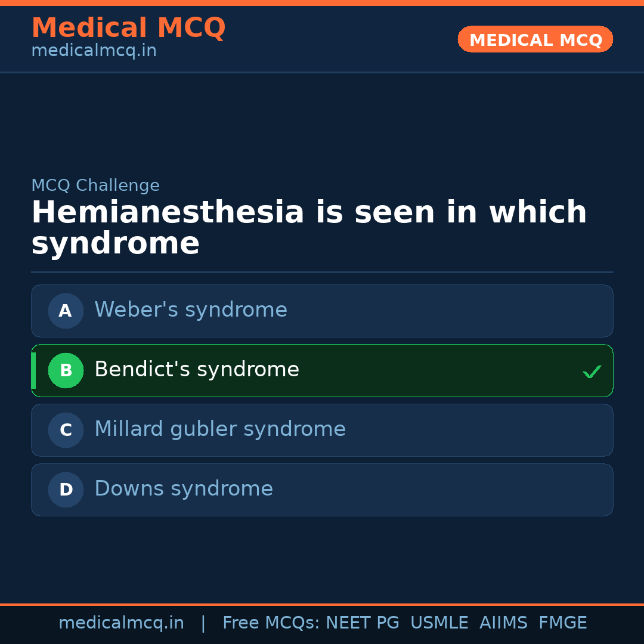
Task: Select the Bendict's syndrome answer
Action: [x=197, y=370]
